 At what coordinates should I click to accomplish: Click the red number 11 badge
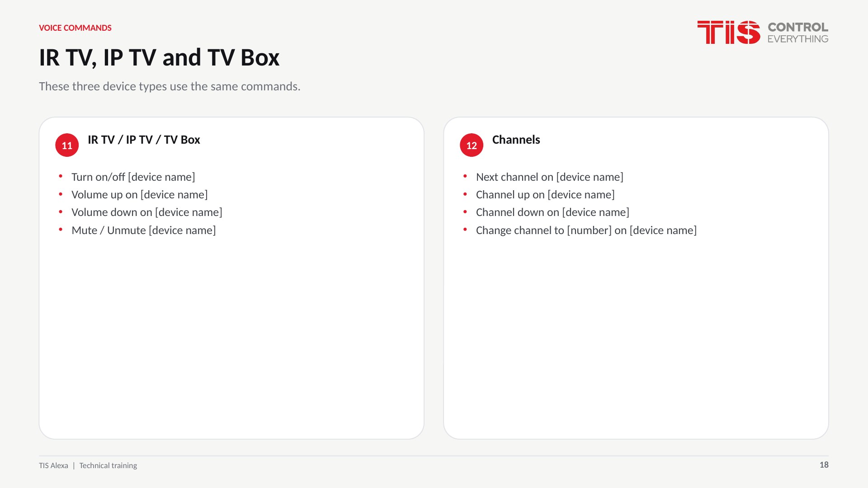(67, 145)
